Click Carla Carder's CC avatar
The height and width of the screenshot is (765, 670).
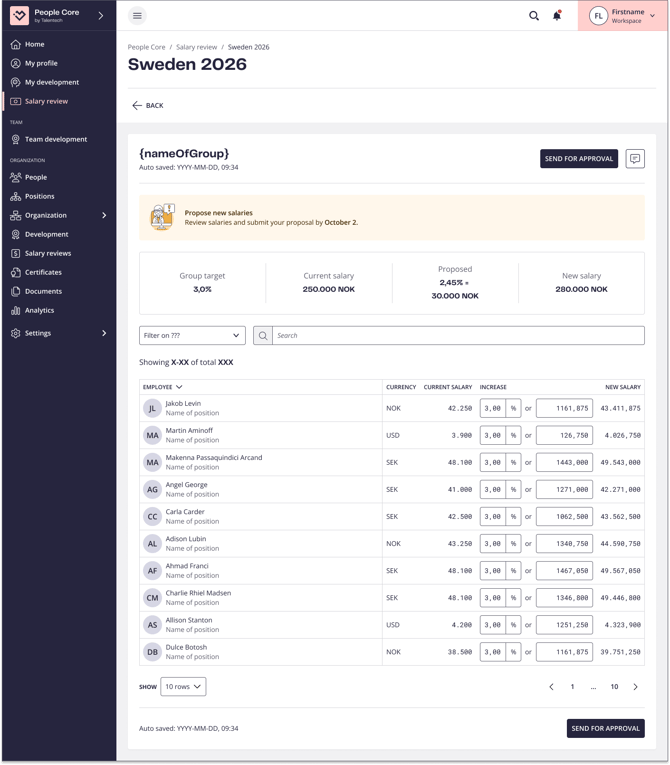click(152, 517)
